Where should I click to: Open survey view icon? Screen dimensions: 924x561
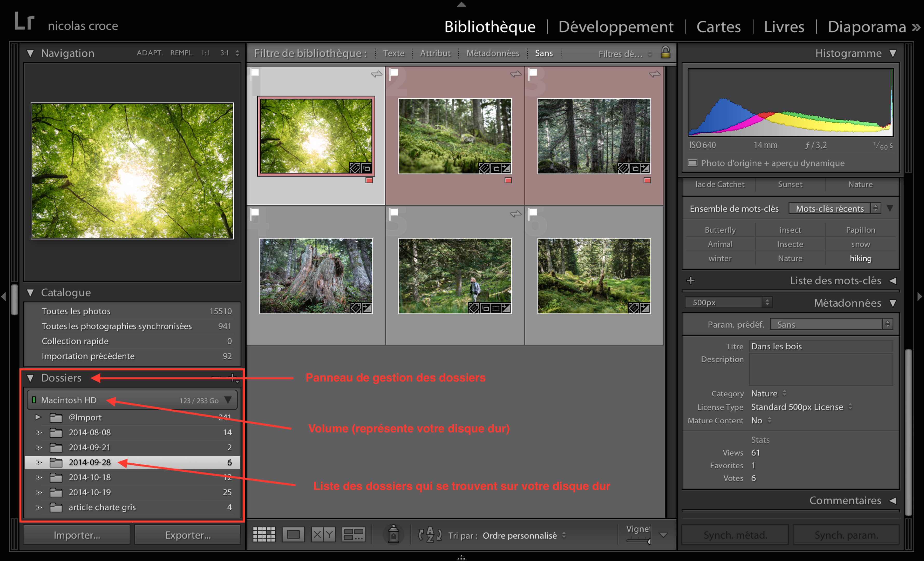point(353,534)
